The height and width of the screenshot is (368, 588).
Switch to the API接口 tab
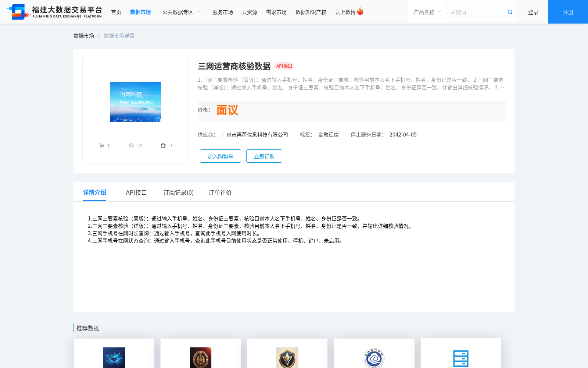click(136, 192)
